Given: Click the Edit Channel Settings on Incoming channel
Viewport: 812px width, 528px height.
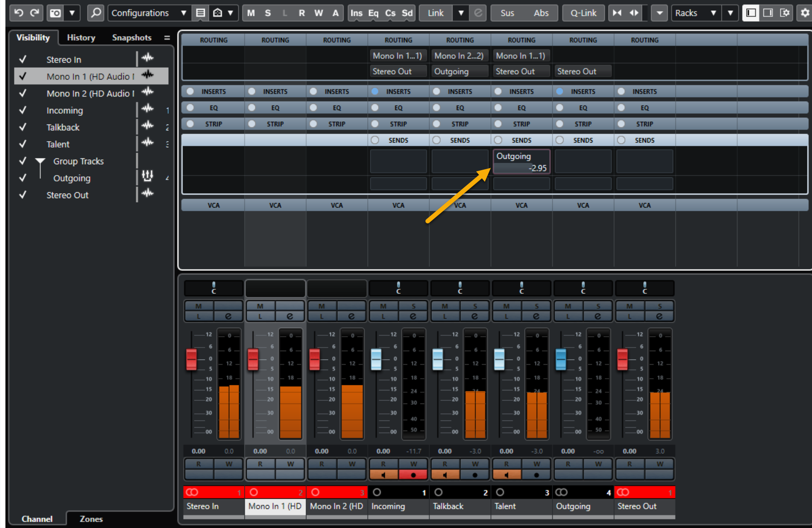Looking at the screenshot, I should tap(413, 316).
